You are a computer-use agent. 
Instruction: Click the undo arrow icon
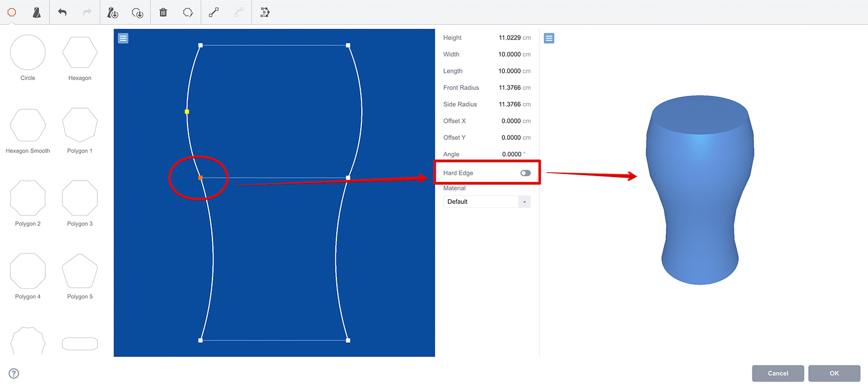[62, 12]
